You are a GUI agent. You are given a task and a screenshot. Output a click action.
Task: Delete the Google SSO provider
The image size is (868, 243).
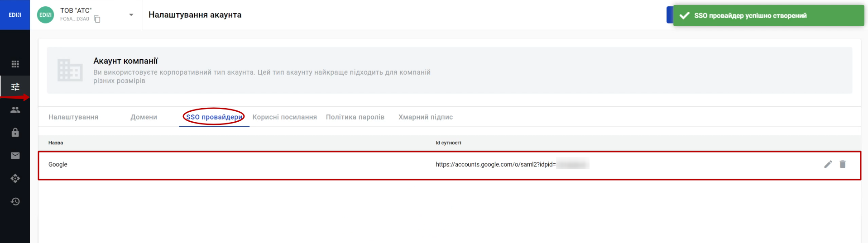tap(843, 164)
